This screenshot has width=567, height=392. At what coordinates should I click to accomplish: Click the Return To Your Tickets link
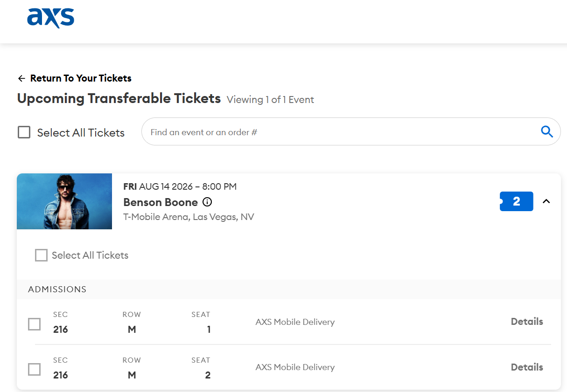(x=81, y=78)
